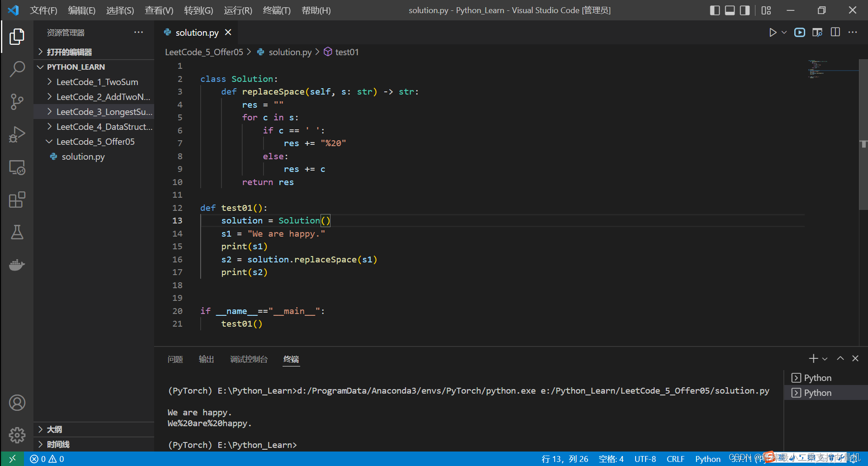
Task: Split the editor to the right
Action: coord(835,33)
